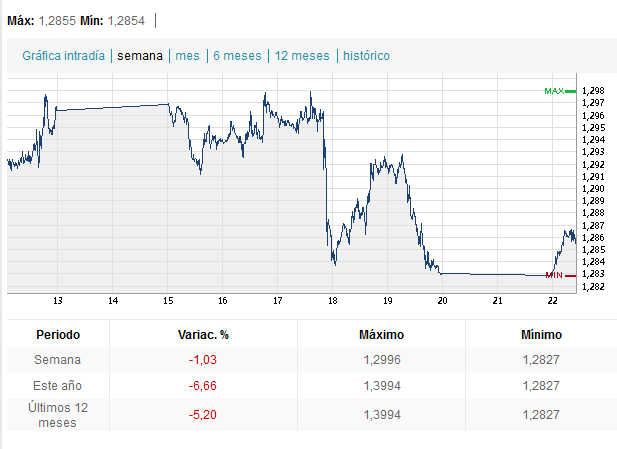
Task: Click the Periodo column header
Action: click(x=58, y=335)
